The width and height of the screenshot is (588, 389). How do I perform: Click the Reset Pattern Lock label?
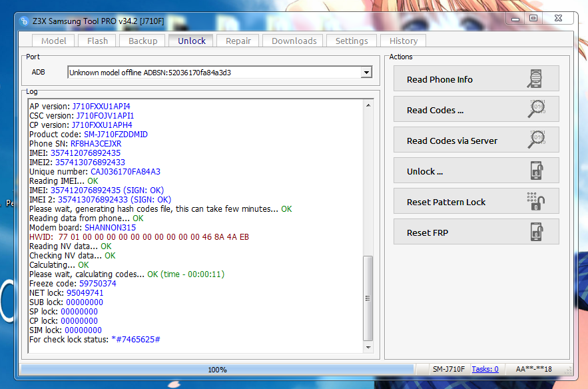click(x=446, y=202)
